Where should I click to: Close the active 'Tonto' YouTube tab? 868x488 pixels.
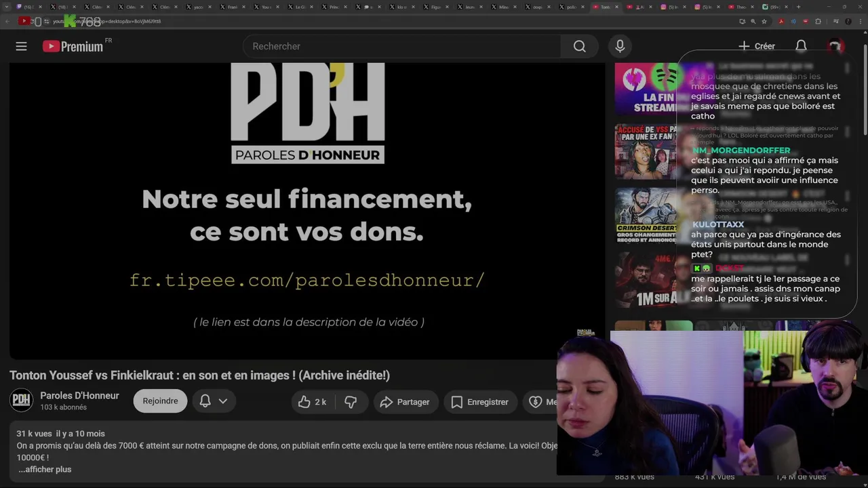tap(617, 7)
